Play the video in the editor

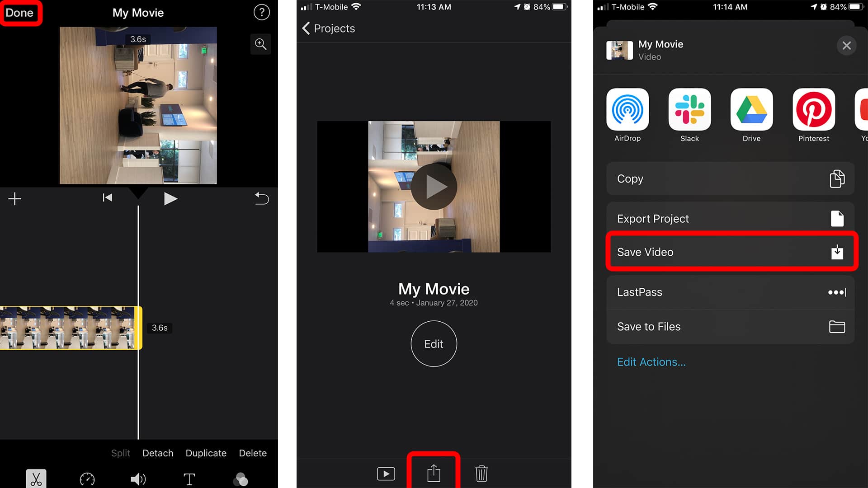point(170,199)
